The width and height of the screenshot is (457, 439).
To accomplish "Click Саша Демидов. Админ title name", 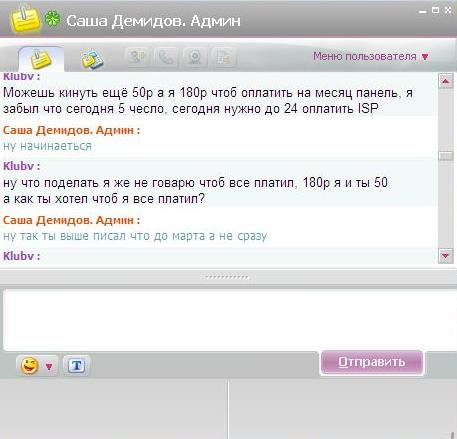I will (x=153, y=21).
